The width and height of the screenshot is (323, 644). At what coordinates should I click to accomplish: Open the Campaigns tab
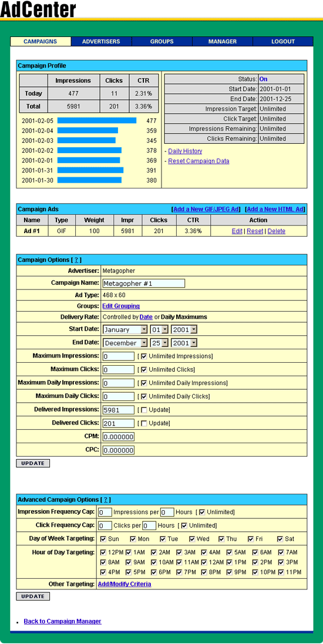click(41, 42)
